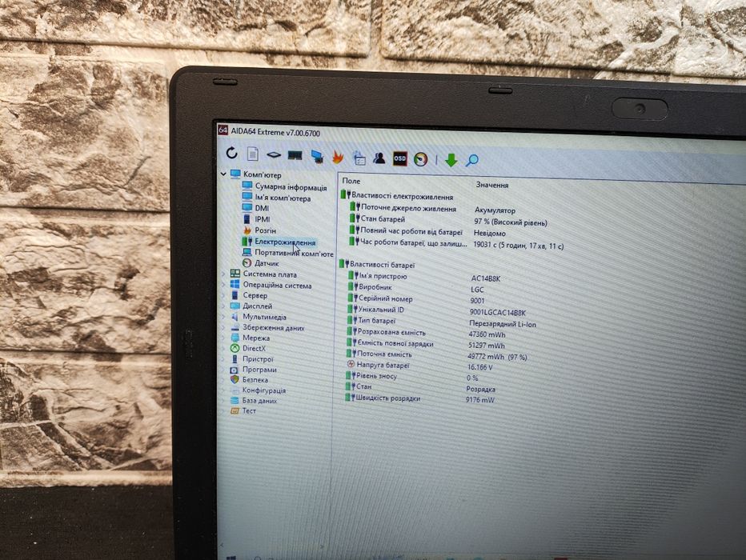Viewport: 746px width, 560px height.
Task: Collapse the Комп'ютер tree node
Action: click(223, 174)
